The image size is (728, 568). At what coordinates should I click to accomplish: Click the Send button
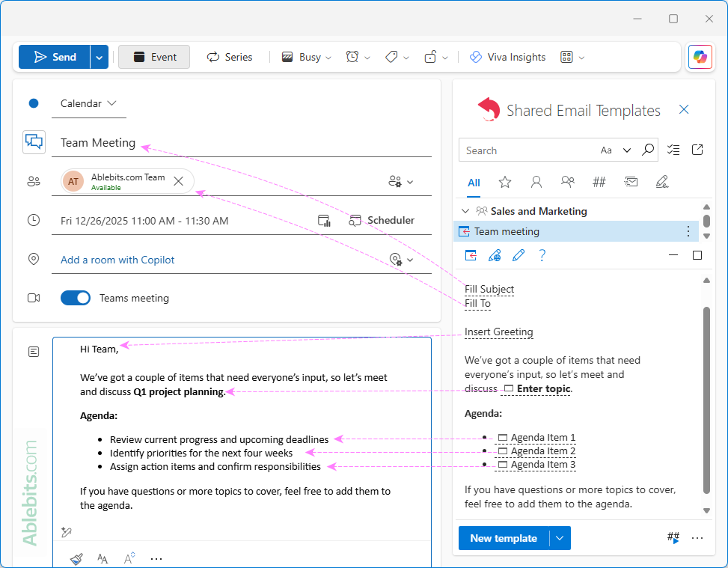click(54, 56)
